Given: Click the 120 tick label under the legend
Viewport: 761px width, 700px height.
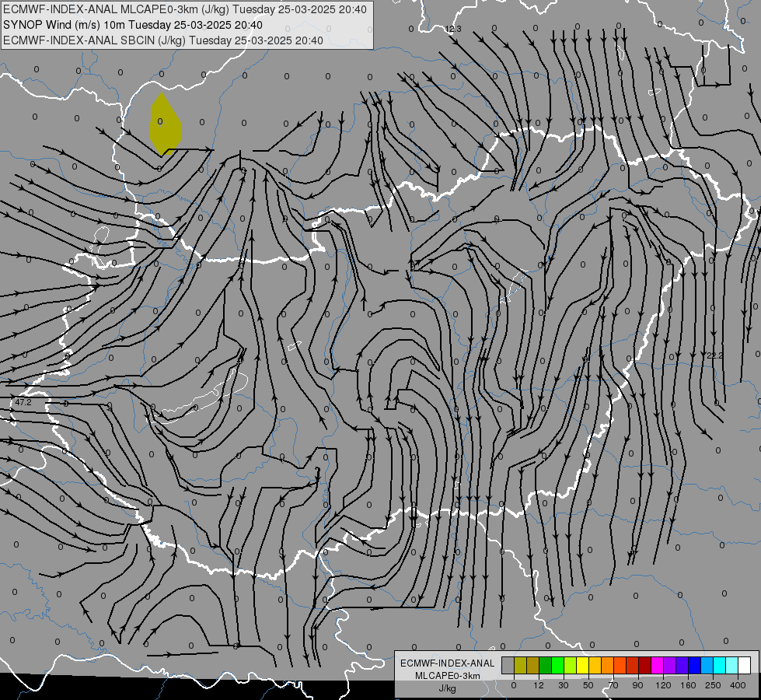Looking at the screenshot, I should click(x=663, y=685).
